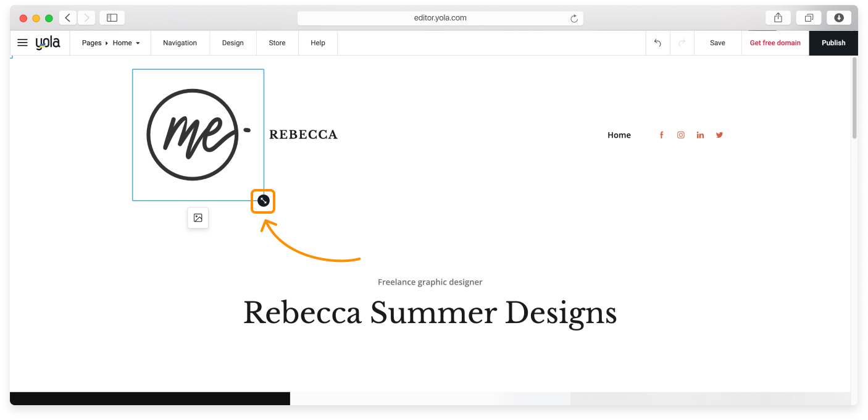Click the reload icon in the address bar
The image size is (868, 420).
574,18
